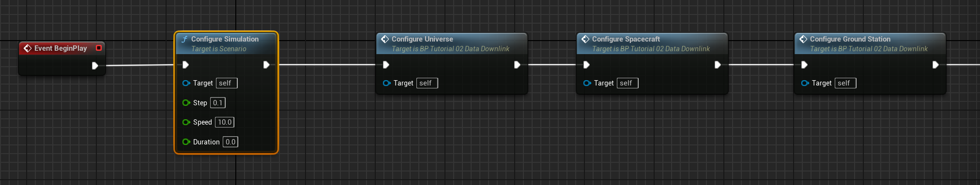Click Configure Ground Station execution input pin
Image resolution: width=980 pixels, height=185 pixels.
804,65
